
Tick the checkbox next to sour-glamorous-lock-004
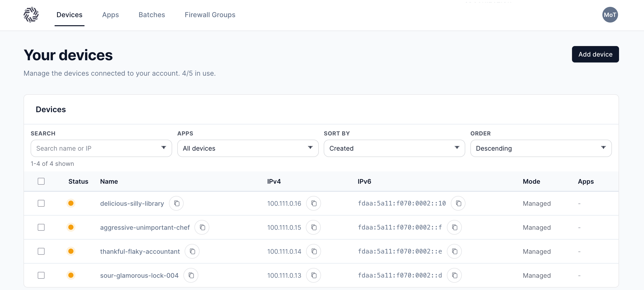pos(41,275)
